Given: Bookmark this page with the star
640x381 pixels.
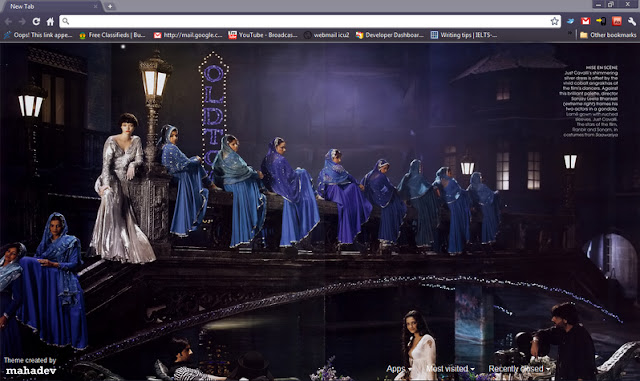Looking at the screenshot, I should pos(554,21).
